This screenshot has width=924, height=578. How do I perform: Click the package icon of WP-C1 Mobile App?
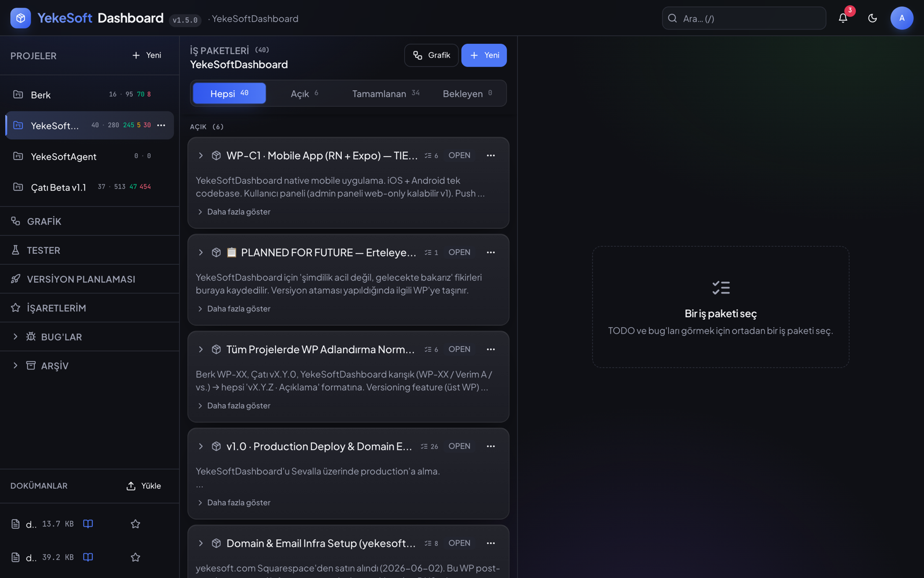click(x=217, y=155)
